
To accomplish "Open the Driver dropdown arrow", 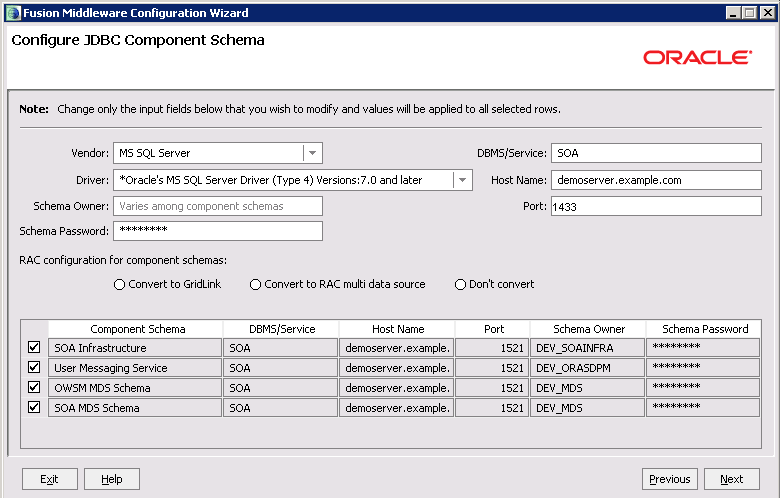I will 462,180.
